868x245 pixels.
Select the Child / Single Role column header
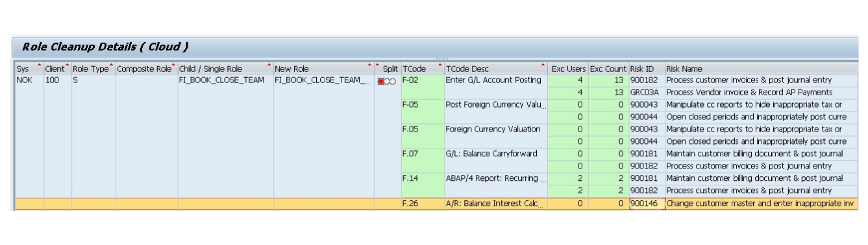[225, 69]
